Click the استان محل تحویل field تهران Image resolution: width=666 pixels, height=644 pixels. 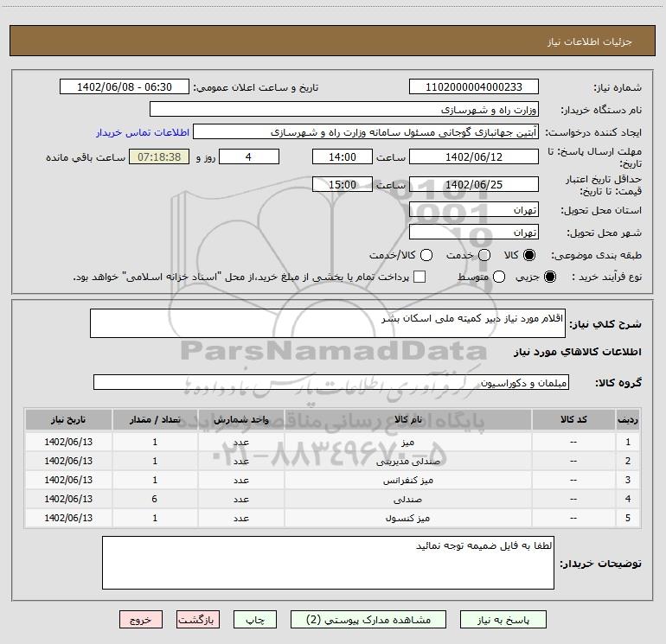click(474, 210)
